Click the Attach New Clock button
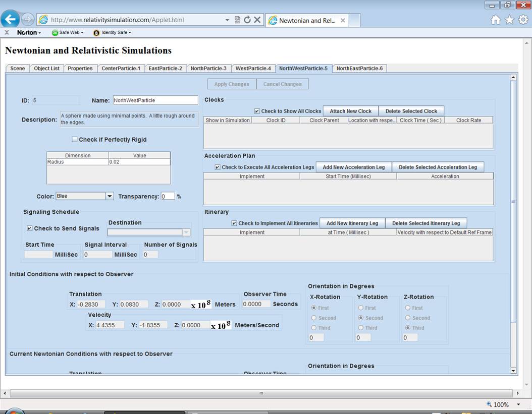The height and width of the screenshot is (414, 532). [350, 111]
